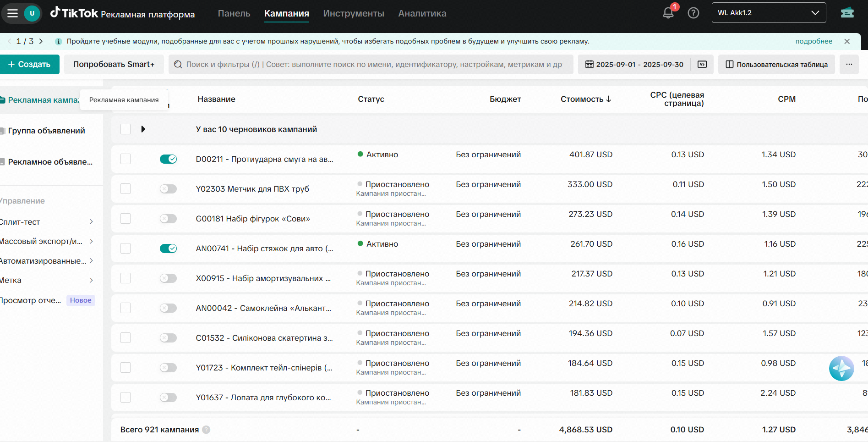
Task: Dismiss the training modules banner
Action: pos(847,41)
